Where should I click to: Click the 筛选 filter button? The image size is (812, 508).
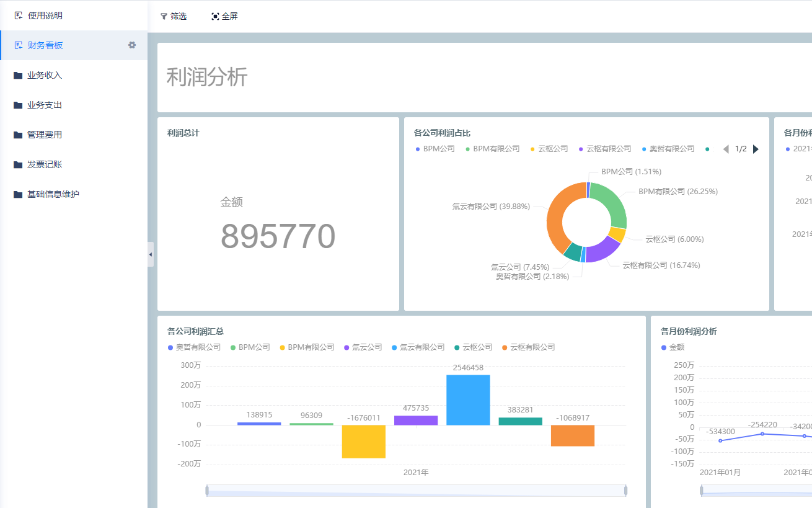click(x=174, y=17)
